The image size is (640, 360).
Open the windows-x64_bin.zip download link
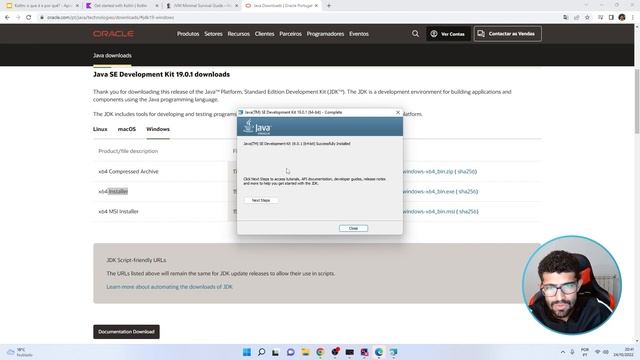(428, 171)
